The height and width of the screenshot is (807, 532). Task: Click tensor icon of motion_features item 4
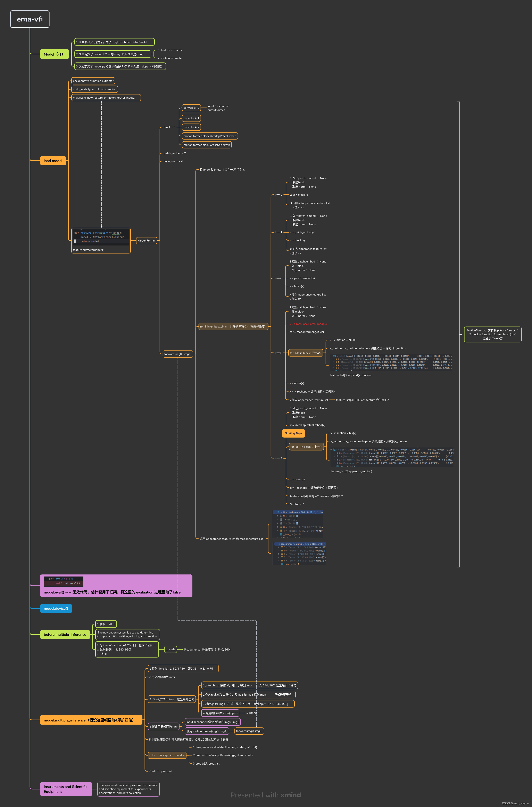(x=281, y=531)
